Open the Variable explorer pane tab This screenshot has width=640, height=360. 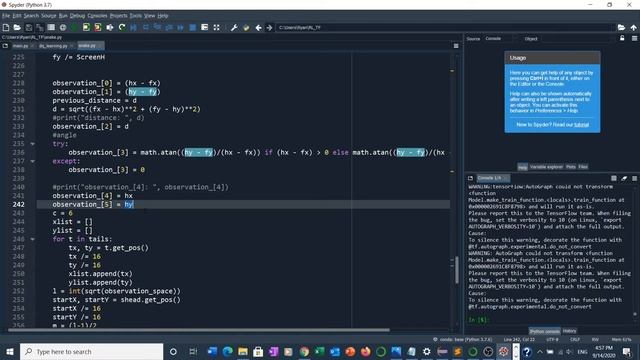[x=546, y=167]
